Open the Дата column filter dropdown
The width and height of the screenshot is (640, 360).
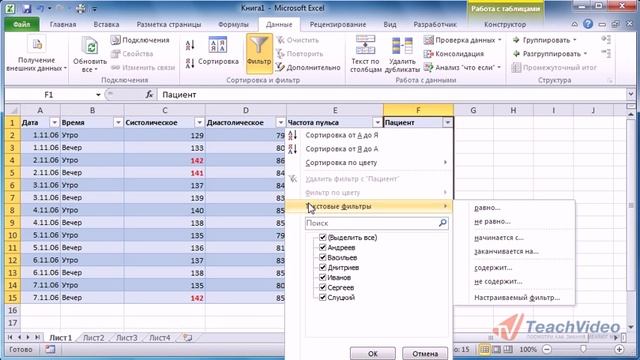click(x=54, y=122)
